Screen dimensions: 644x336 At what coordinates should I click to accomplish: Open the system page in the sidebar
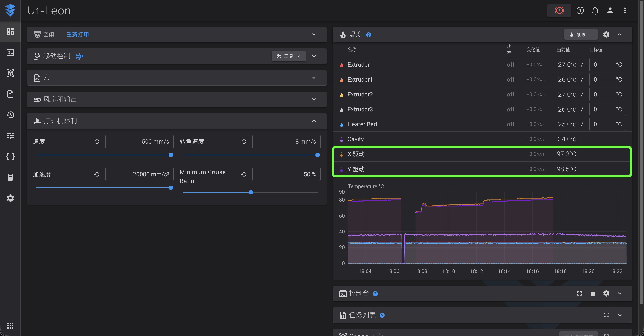pos(10,177)
